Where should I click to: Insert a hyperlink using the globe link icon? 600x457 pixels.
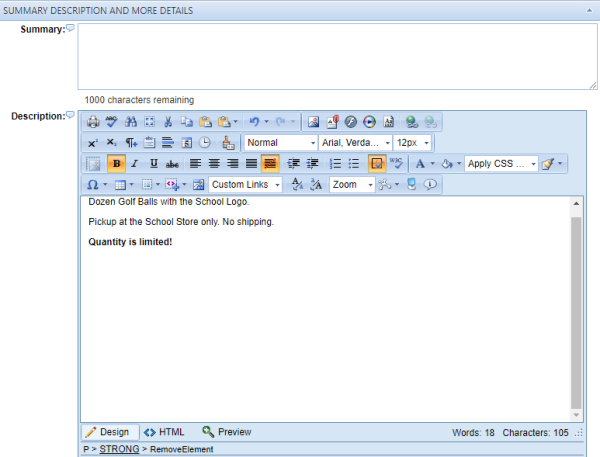click(x=412, y=122)
